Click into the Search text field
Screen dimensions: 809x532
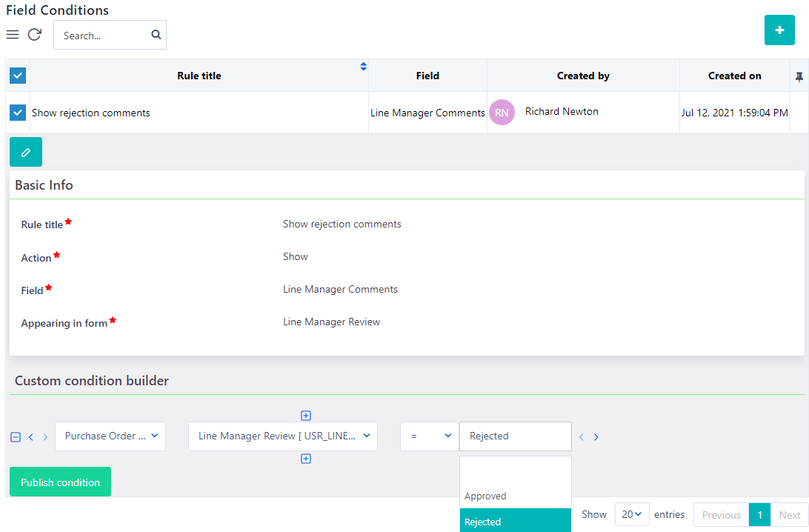click(x=104, y=36)
